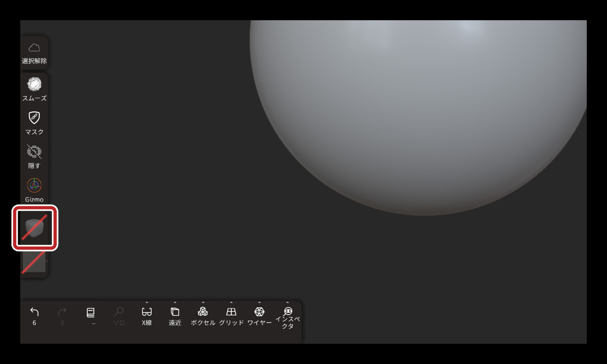Open the ボクセル (Voxel) remesh button
Image resolution: width=607 pixels, height=364 pixels.
click(203, 312)
